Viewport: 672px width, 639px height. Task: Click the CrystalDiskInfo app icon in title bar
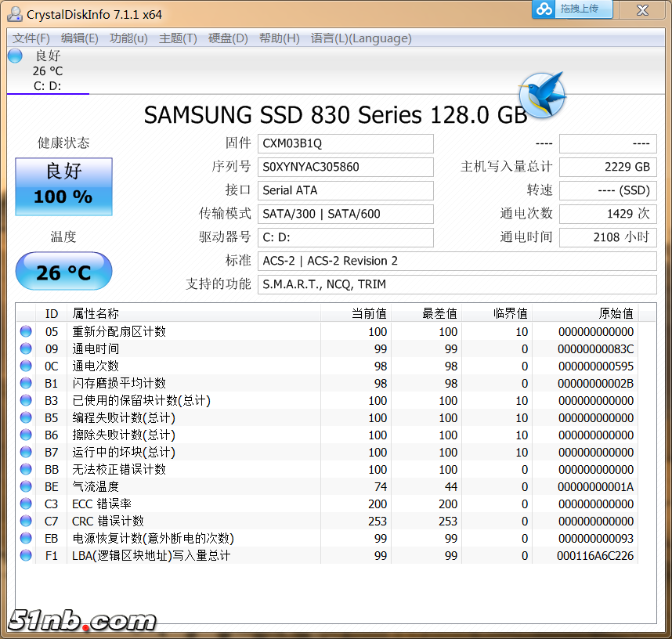pyautogui.click(x=15, y=14)
